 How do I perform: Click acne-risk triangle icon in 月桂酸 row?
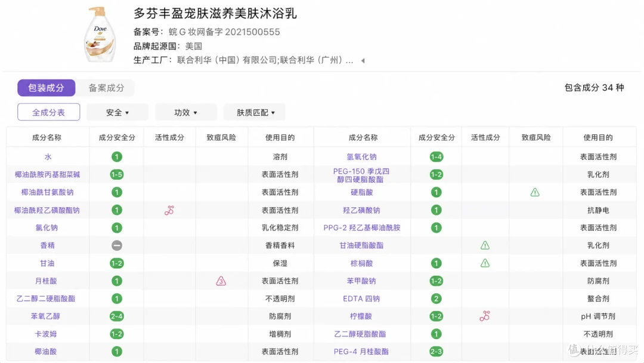221,281
